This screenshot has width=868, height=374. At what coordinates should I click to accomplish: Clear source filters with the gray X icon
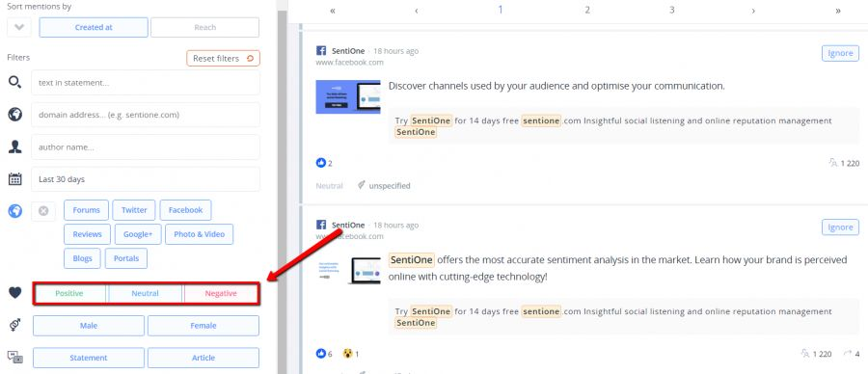(x=43, y=211)
